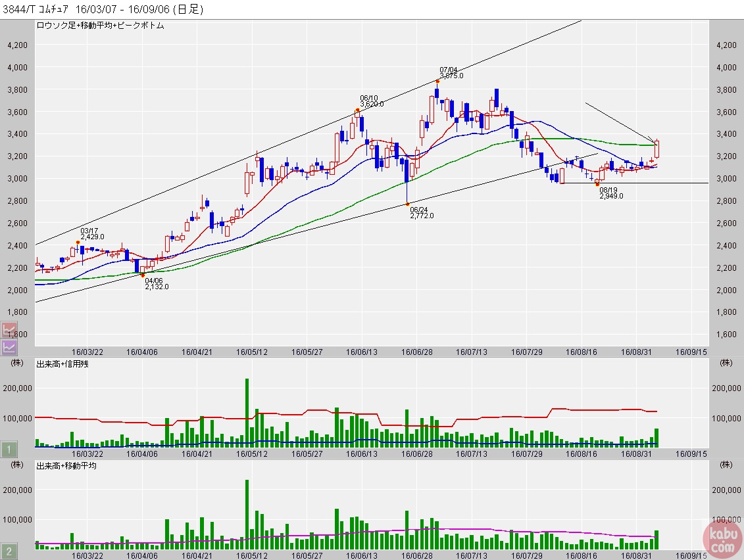Click the last red candlestick on the price chart
Image resolution: width=744 pixels, height=560 pixels.
(x=657, y=149)
